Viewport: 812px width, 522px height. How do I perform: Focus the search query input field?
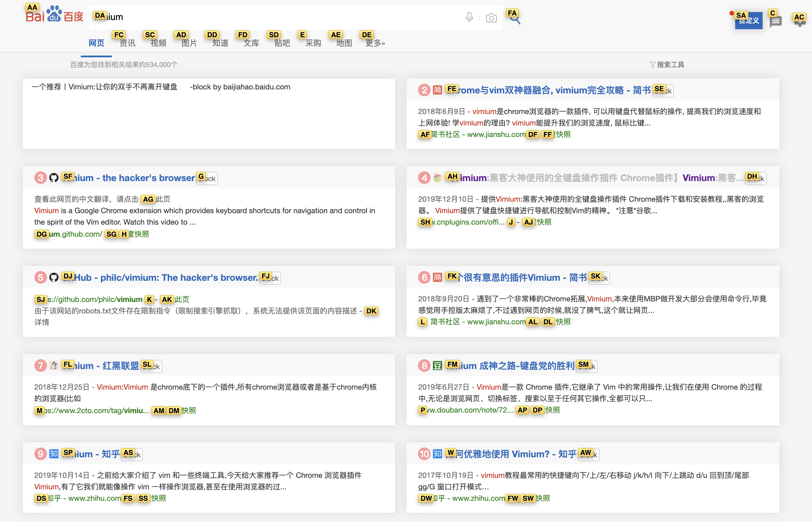(271, 17)
